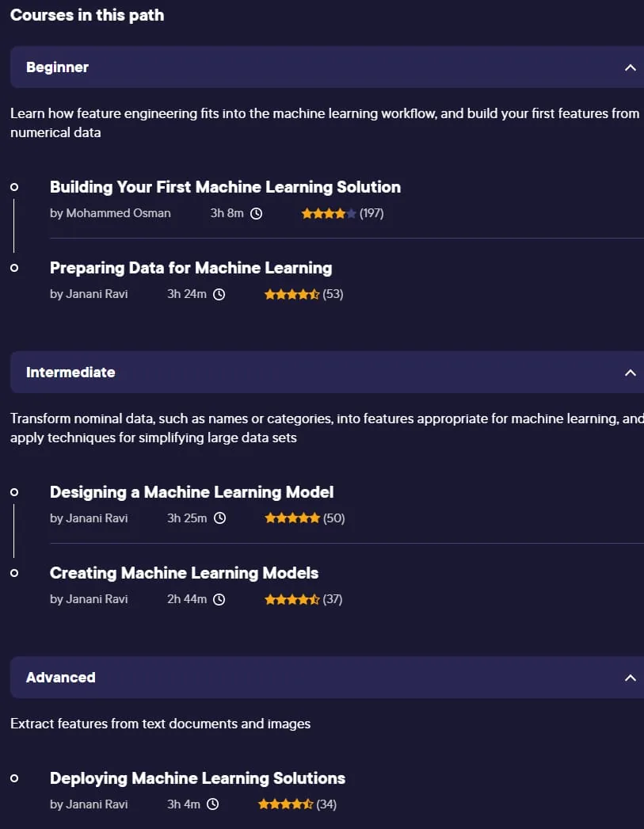
Task: Click clock icon beside 3h 4m duration
Action: 213,804
